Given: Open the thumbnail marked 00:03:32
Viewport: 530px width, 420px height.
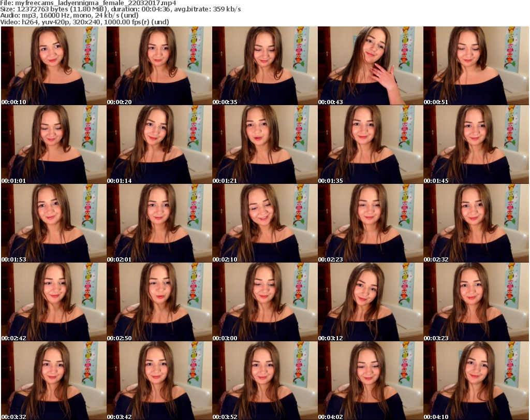Looking at the screenshot, I should pyautogui.click(x=53, y=381).
